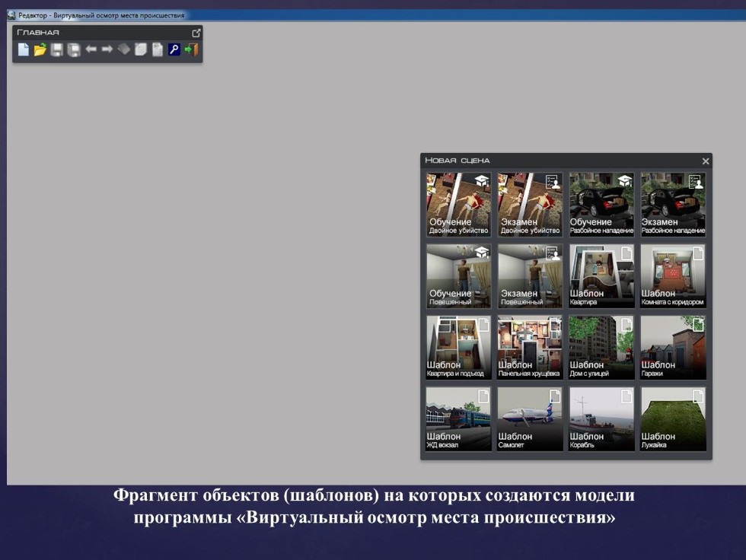Close the Новая сцена window
The image size is (746, 560).
704,161
